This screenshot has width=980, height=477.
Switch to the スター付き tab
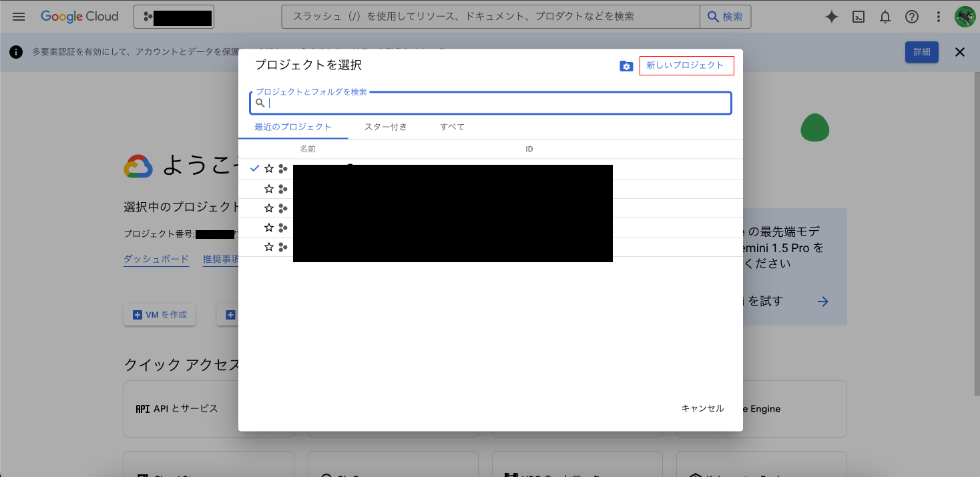pyautogui.click(x=386, y=127)
